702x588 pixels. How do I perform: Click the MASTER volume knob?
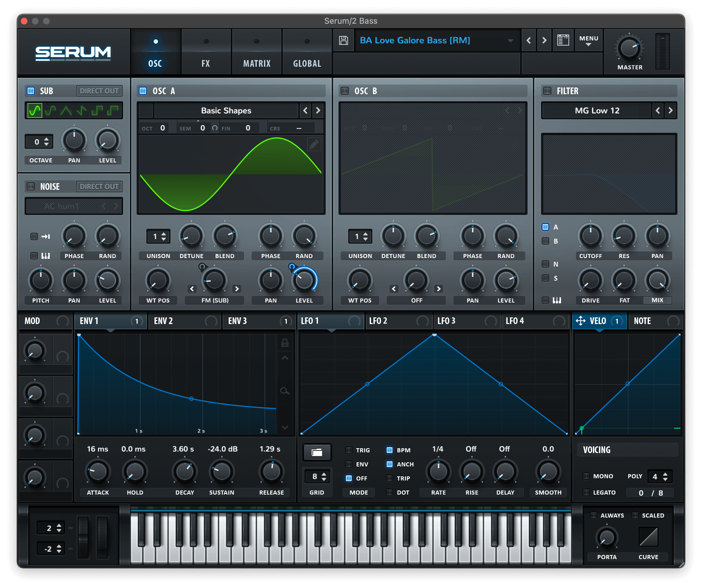pyautogui.click(x=629, y=48)
